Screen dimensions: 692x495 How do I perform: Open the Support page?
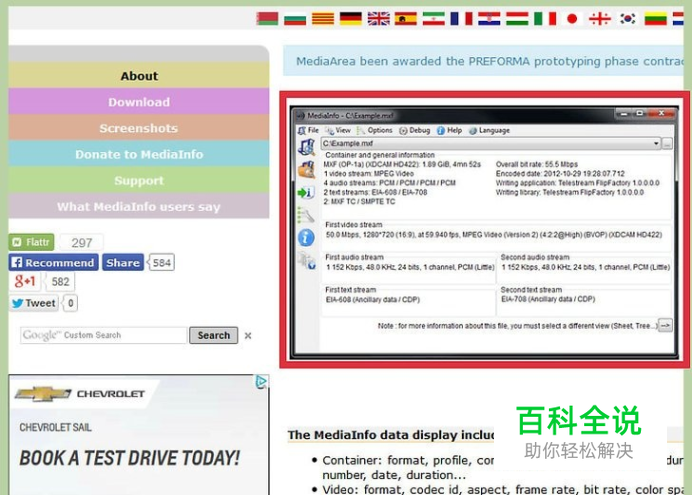point(139,180)
